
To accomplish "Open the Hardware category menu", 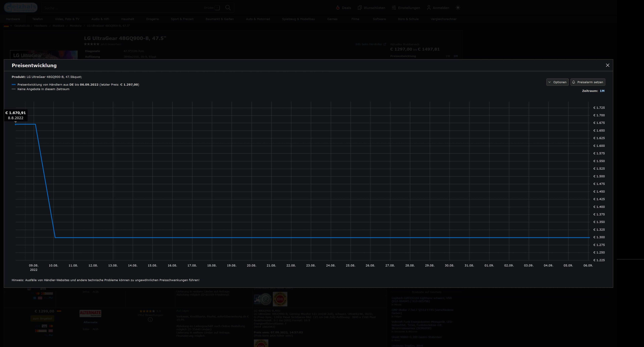I will 13,19.
